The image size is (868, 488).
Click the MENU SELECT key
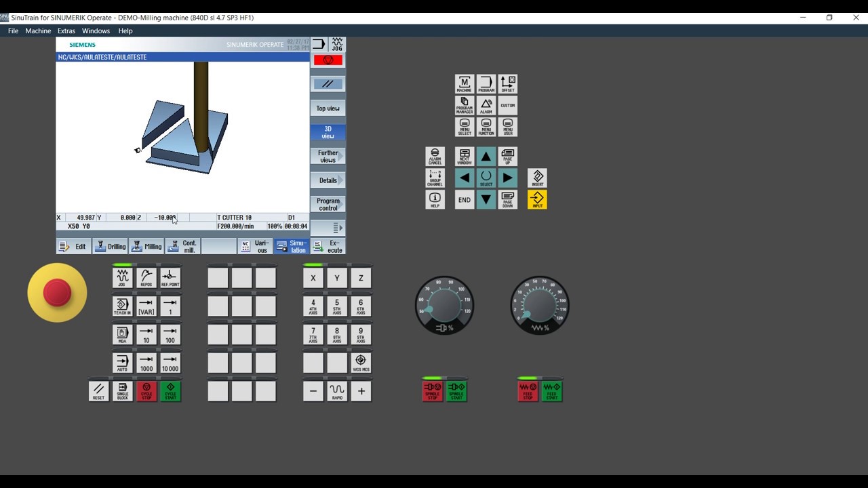point(464,127)
